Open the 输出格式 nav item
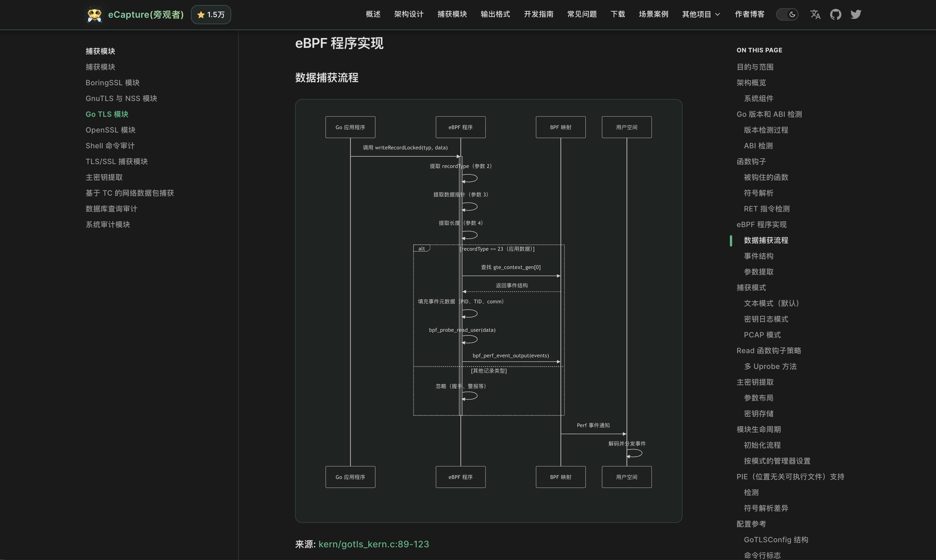 (x=495, y=14)
